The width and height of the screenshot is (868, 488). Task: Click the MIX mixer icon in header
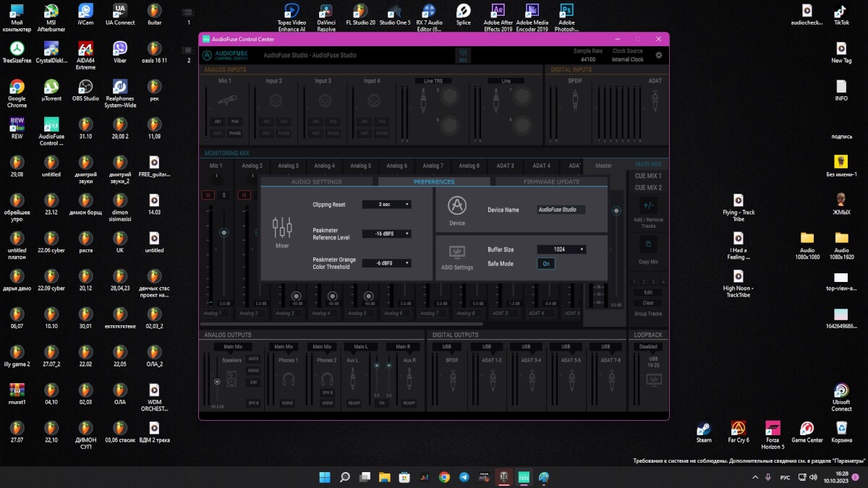point(463,55)
